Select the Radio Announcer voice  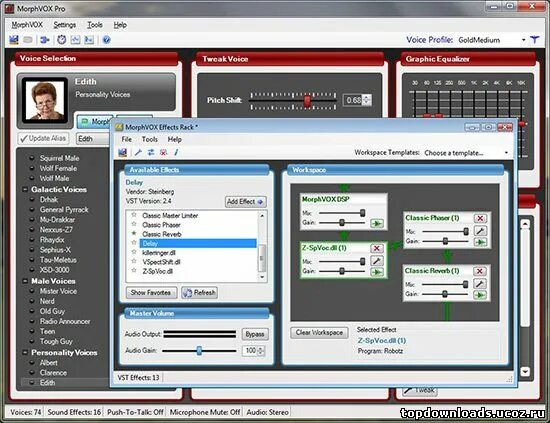pyautogui.click(x=65, y=321)
